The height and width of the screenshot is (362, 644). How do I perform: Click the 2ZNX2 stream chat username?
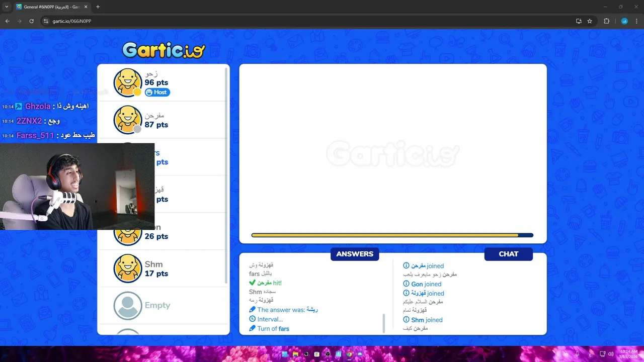(x=29, y=121)
